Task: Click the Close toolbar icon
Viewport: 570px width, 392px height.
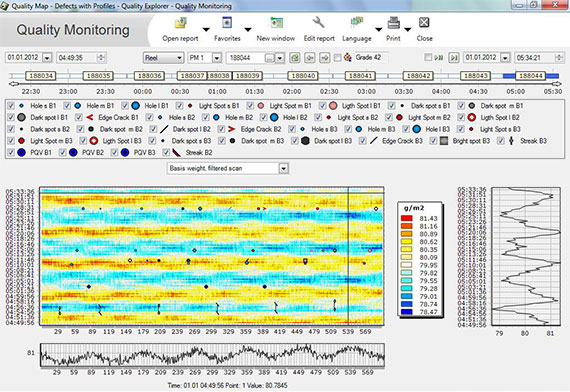Action: tap(424, 23)
